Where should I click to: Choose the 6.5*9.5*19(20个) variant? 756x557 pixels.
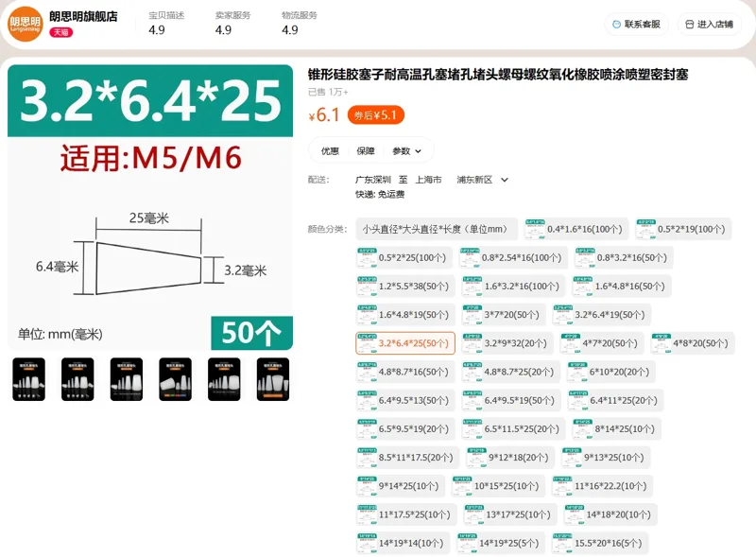click(x=405, y=428)
